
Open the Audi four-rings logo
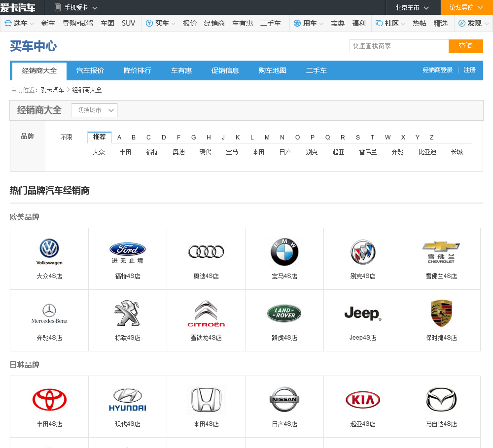(206, 251)
